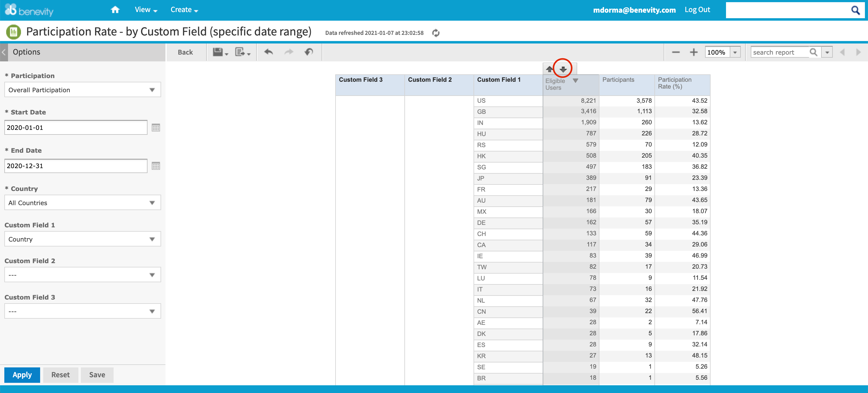Click the End Date input field

[x=76, y=166]
